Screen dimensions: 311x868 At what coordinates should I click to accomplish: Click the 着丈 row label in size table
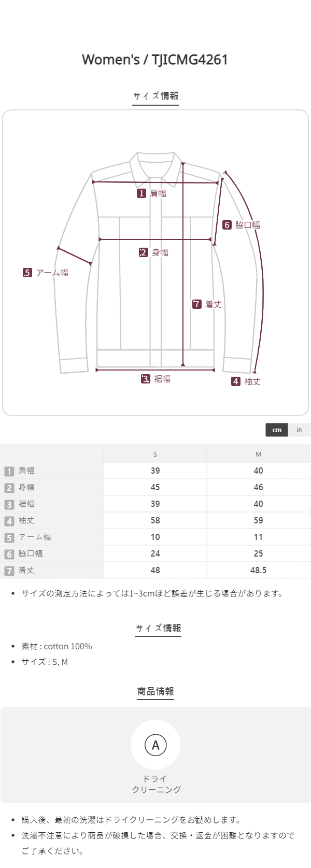click(26, 570)
